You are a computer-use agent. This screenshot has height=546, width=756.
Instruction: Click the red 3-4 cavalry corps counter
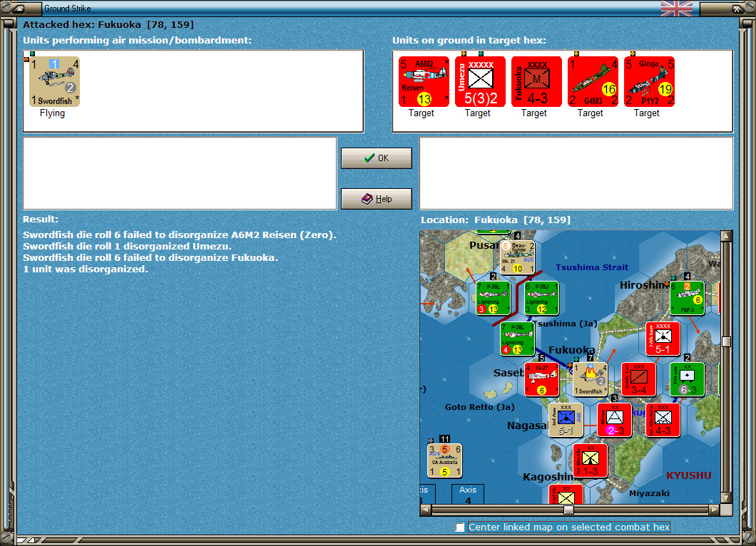click(638, 380)
